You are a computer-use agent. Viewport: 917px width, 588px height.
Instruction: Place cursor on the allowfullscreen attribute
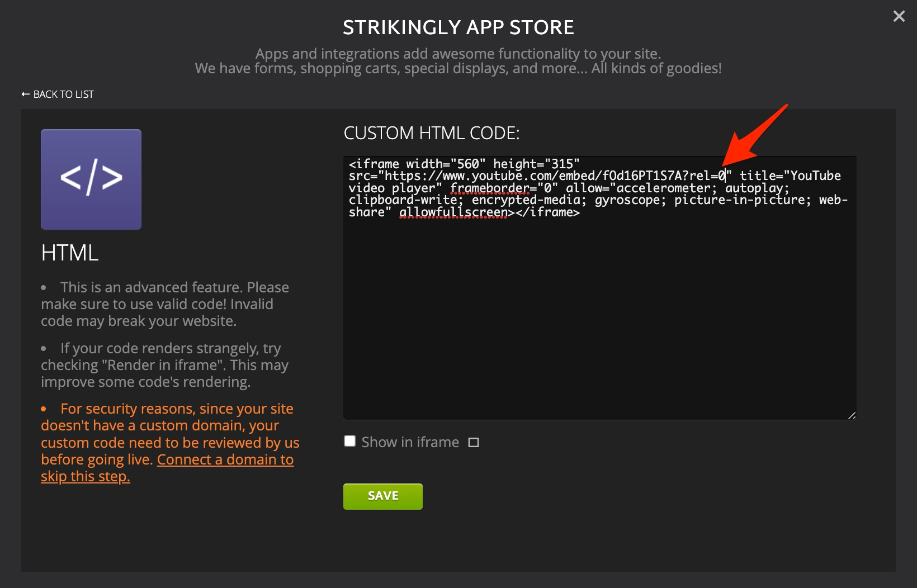point(453,212)
